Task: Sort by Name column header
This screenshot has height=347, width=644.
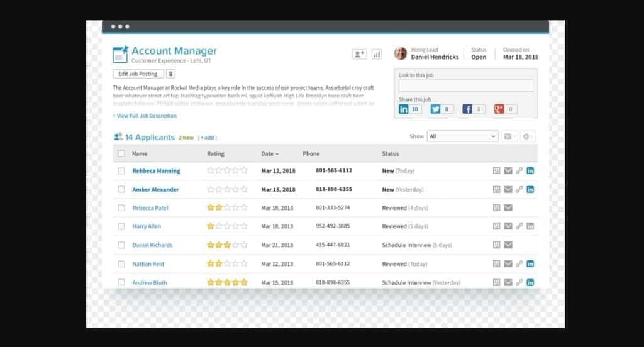Action: point(140,153)
